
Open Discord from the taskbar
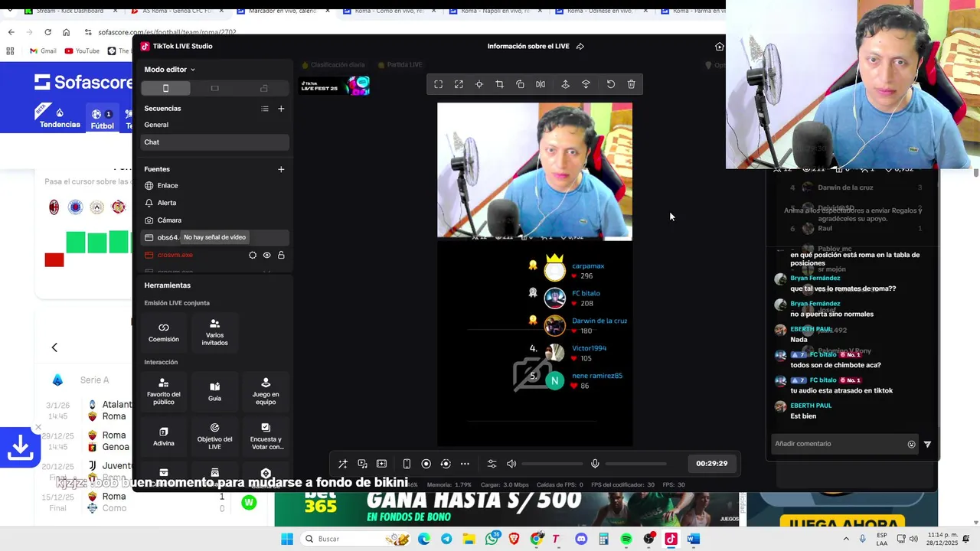point(580,539)
